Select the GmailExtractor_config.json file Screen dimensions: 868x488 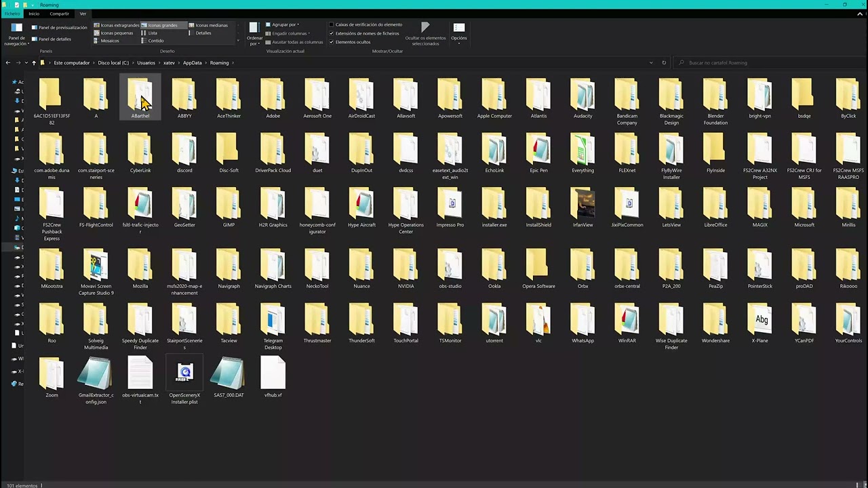(x=96, y=381)
